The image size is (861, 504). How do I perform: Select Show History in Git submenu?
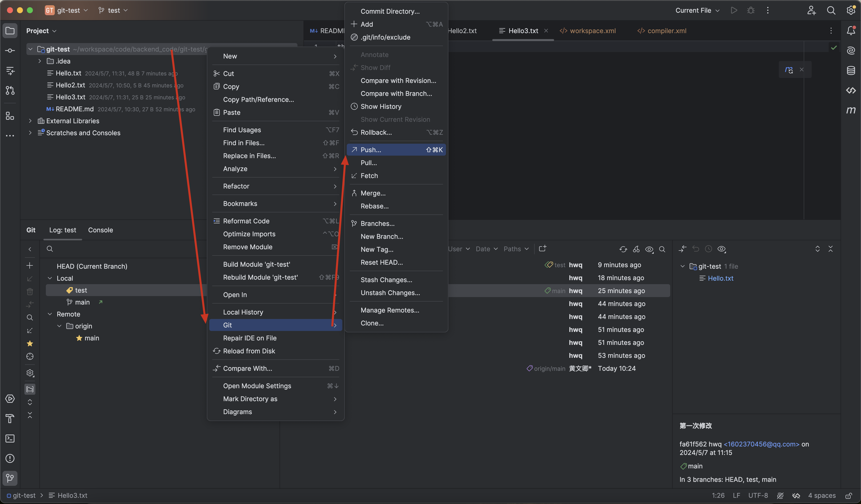[381, 107]
